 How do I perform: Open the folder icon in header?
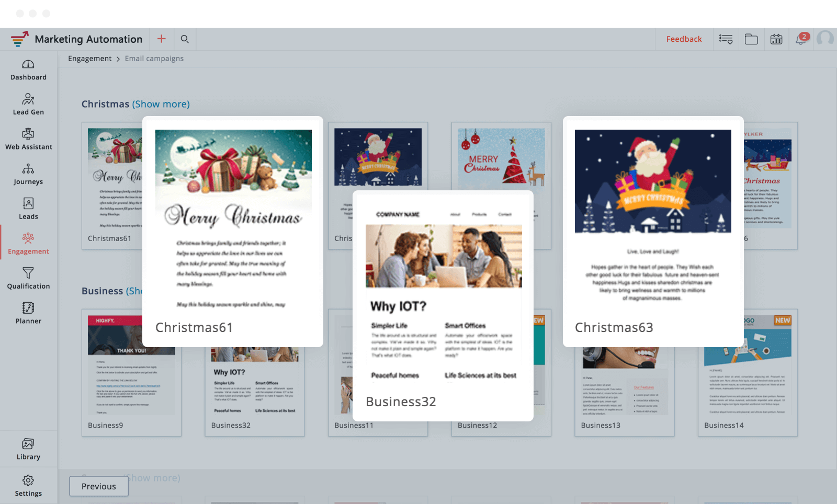click(x=751, y=39)
